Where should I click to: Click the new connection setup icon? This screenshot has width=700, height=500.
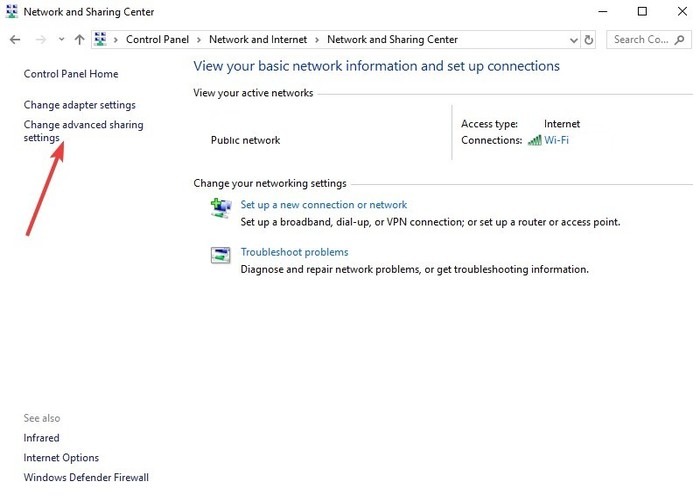pyautogui.click(x=221, y=208)
